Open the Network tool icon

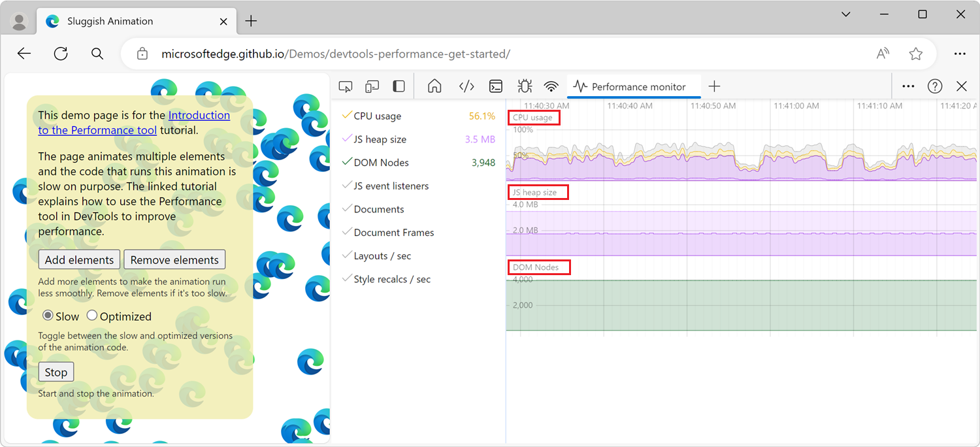pos(551,86)
